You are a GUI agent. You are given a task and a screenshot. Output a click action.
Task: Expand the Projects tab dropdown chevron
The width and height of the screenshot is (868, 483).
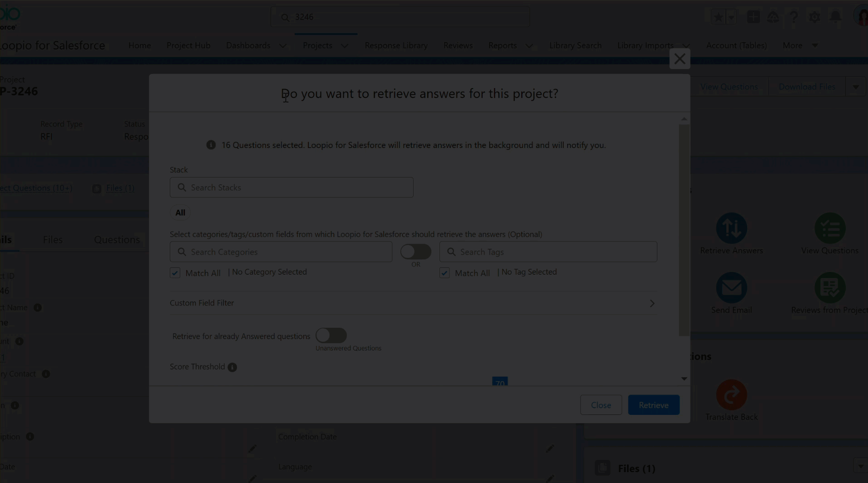click(x=345, y=46)
